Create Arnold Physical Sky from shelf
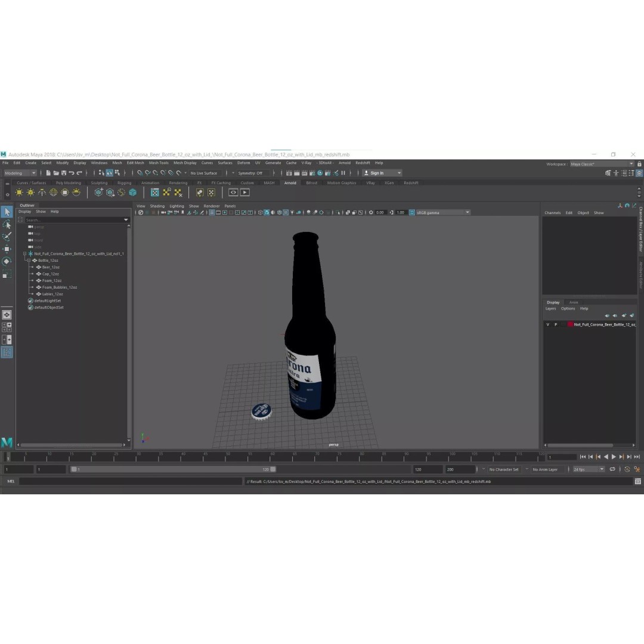 coord(76,192)
